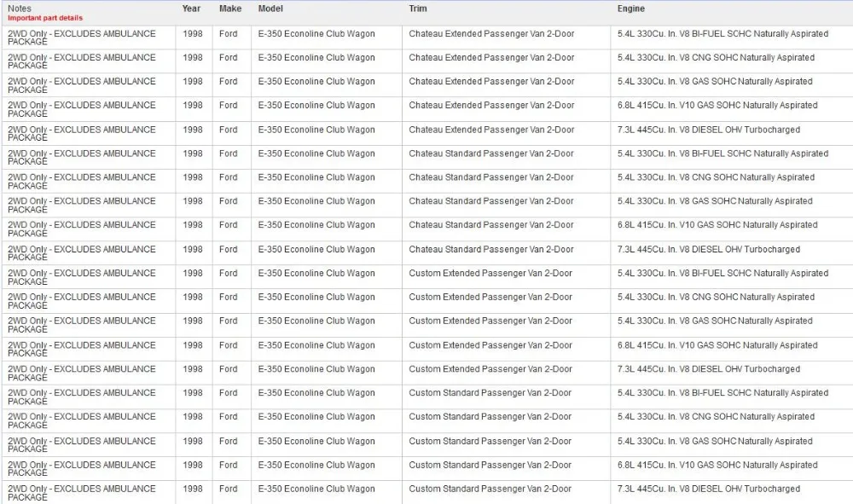
Task: Select 7.3L DIESEL engine cell, Chateau Extended row
Action: pyautogui.click(x=708, y=130)
